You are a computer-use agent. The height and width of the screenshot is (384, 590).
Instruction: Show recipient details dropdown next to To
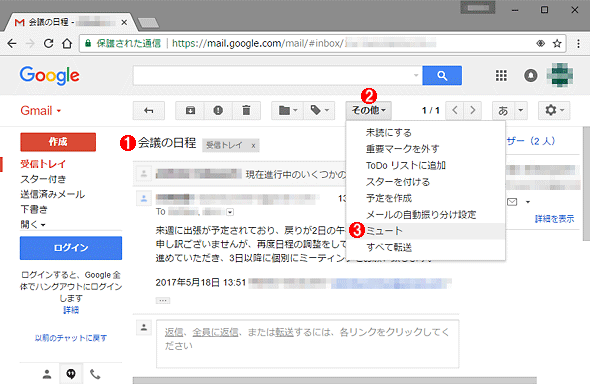tap(230, 212)
